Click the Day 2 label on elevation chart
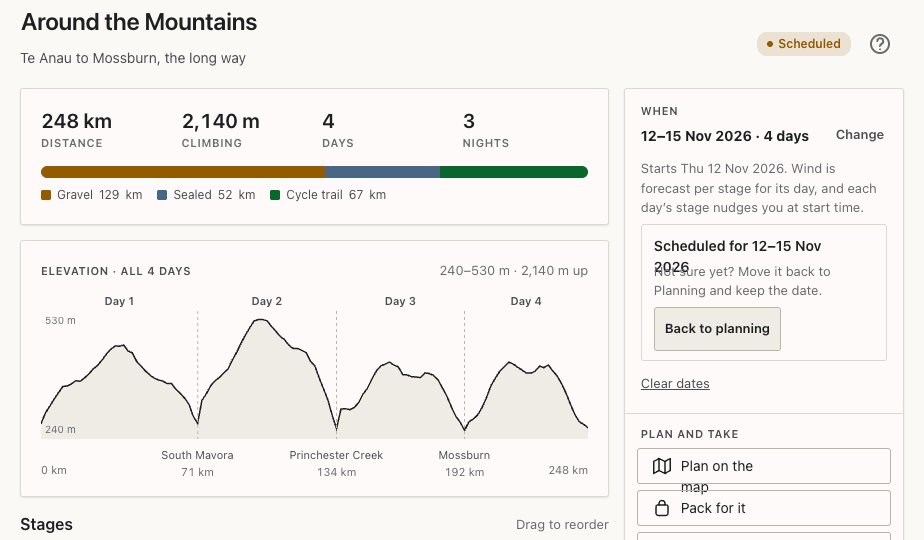924x540 pixels. [266, 301]
